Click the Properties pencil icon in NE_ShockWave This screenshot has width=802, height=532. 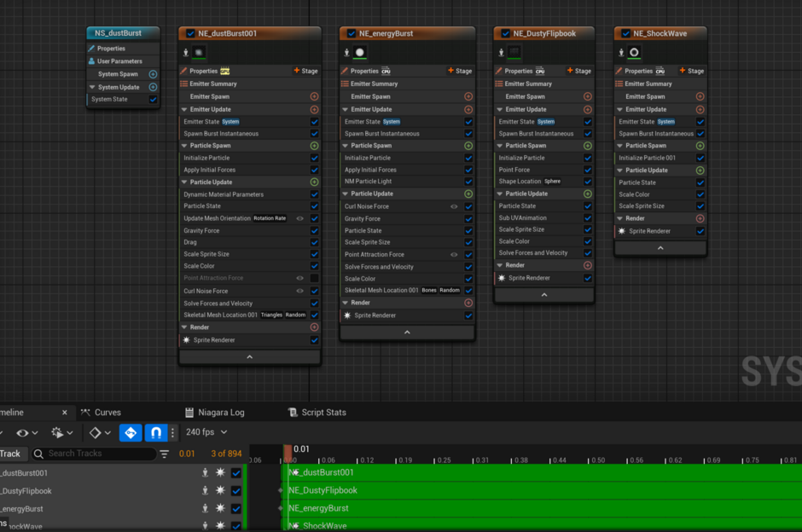(x=619, y=71)
